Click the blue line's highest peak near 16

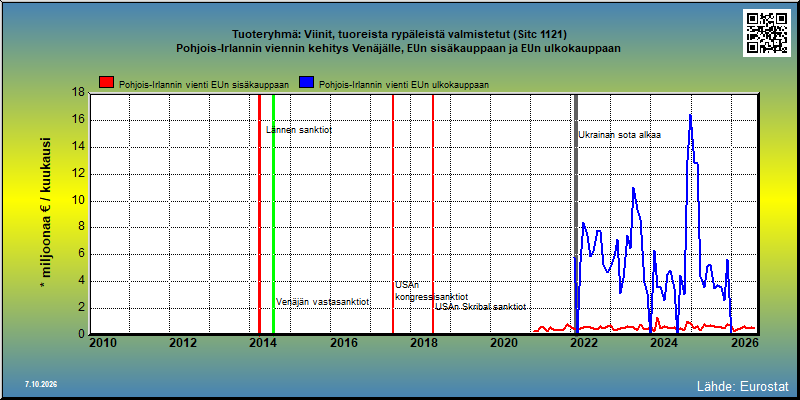tap(690, 116)
